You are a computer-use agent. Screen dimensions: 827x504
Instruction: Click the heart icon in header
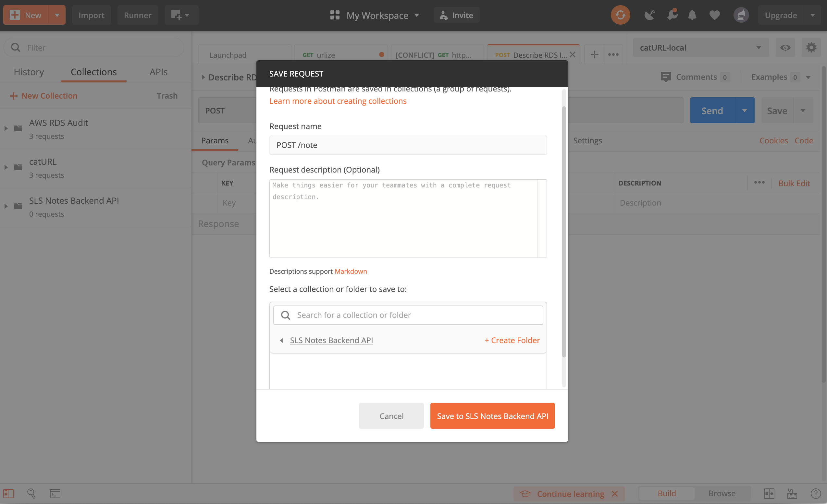(714, 15)
